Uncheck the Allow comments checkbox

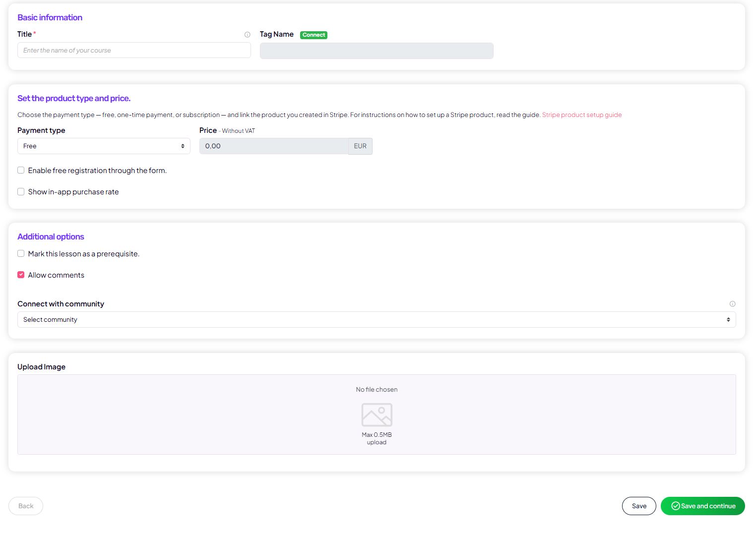click(x=21, y=275)
